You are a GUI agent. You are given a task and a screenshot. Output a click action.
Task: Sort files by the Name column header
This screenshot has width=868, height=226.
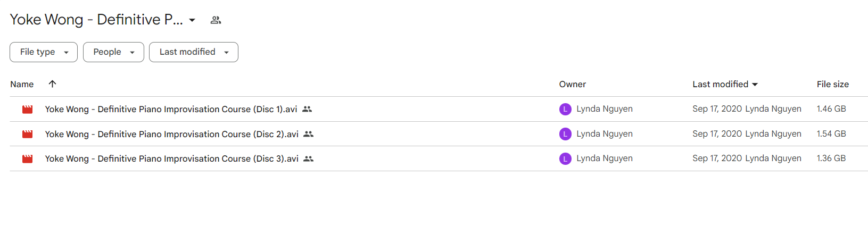[22, 84]
